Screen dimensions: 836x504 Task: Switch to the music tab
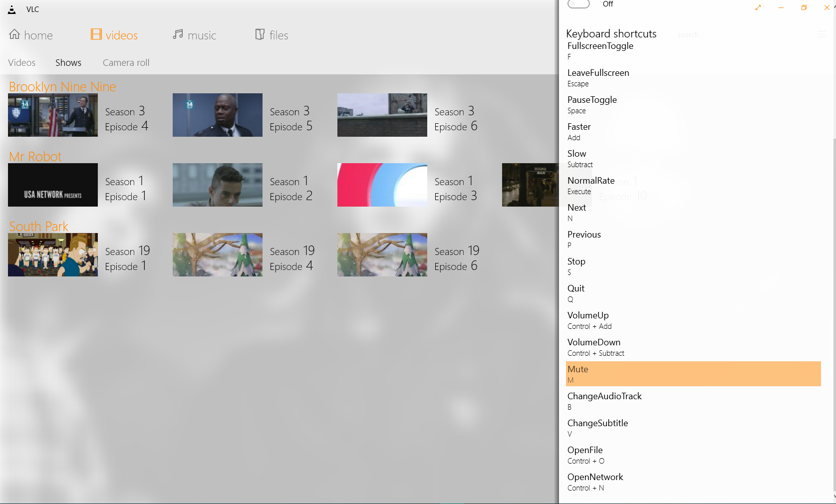[x=195, y=35]
